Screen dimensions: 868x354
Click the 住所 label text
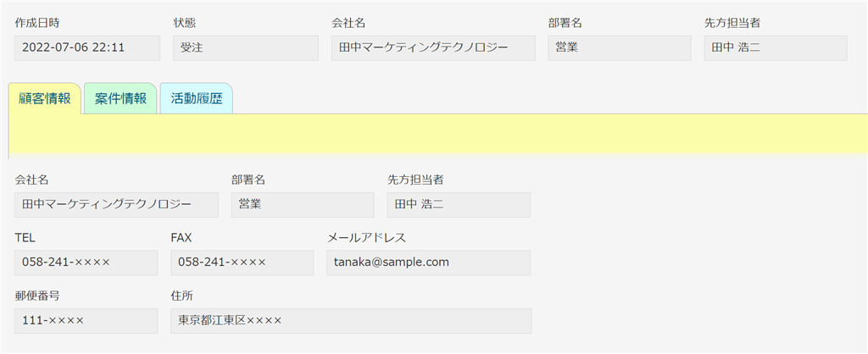point(182,296)
